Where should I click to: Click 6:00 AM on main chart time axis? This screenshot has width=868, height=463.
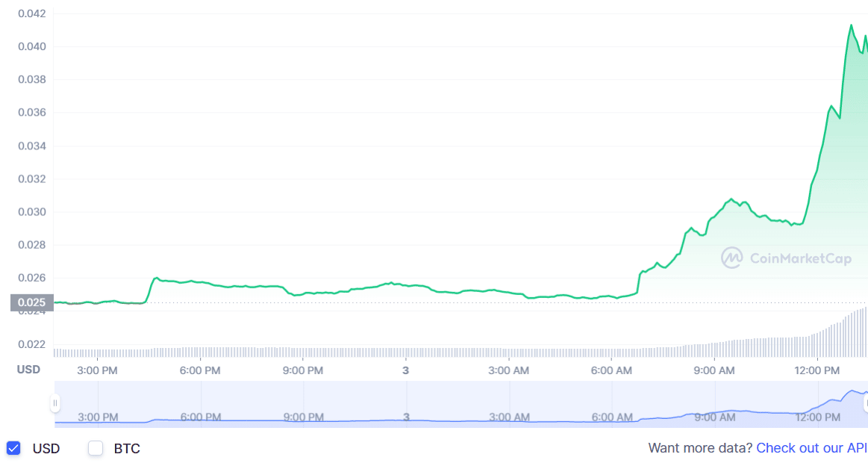[x=612, y=370]
